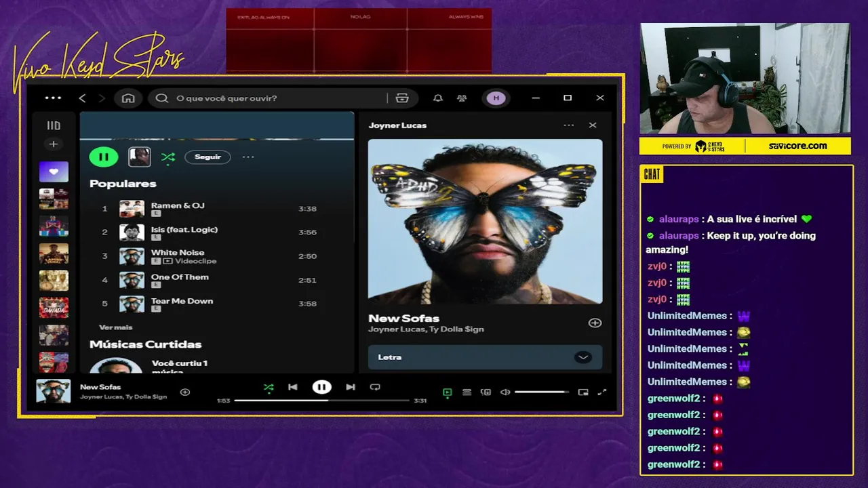Image resolution: width=868 pixels, height=488 pixels.
Task: Click the now playing bar album thumbnail
Action: coord(54,392)
